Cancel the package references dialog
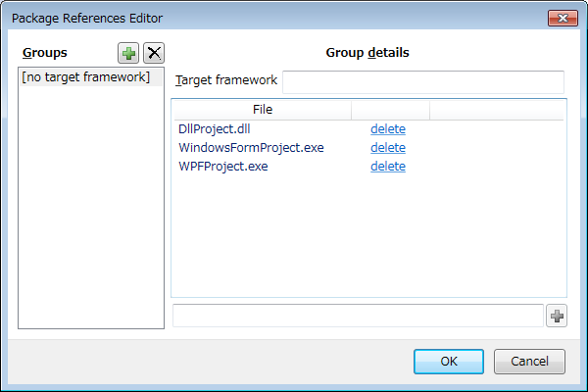 [x=529, y=362]
